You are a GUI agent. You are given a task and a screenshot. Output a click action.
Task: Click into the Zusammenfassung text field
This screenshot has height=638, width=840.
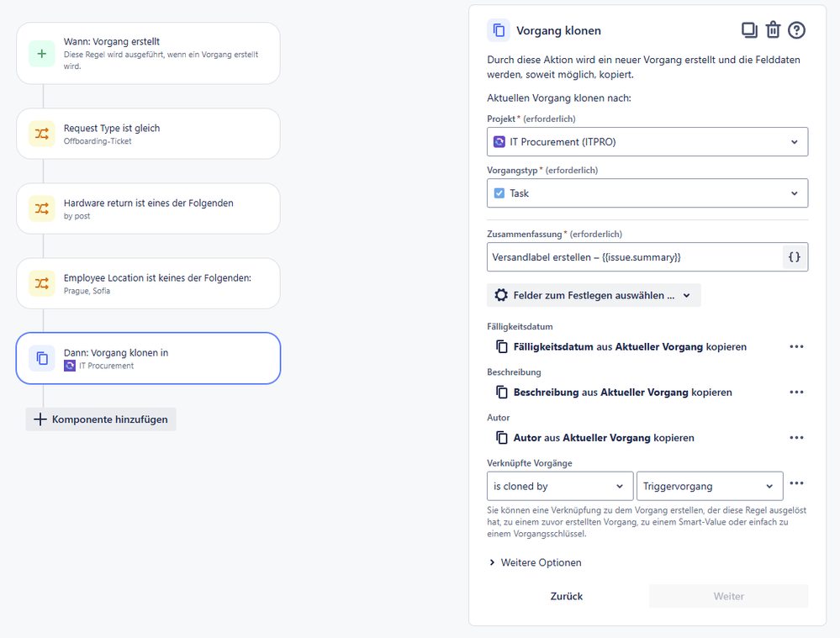tap(633, 257)
